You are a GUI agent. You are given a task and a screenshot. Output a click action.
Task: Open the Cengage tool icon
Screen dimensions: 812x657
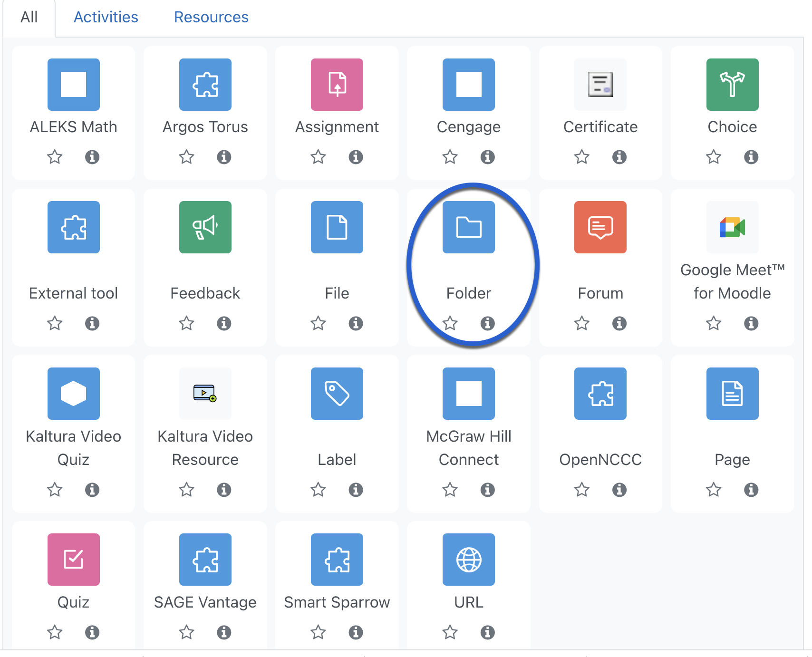pos(469,85)
